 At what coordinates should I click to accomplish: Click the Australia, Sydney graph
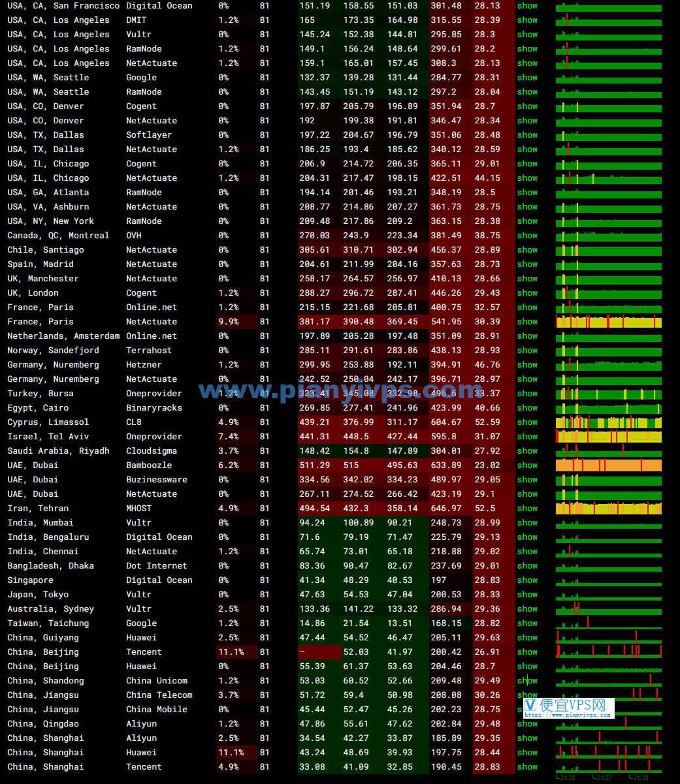click(x=609, y=609)
